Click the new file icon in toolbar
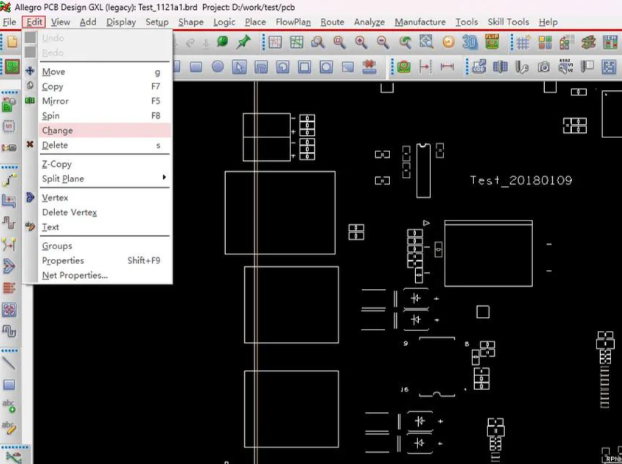The height and width of the screenshot is (464, 622). click(x=11, y=42)
